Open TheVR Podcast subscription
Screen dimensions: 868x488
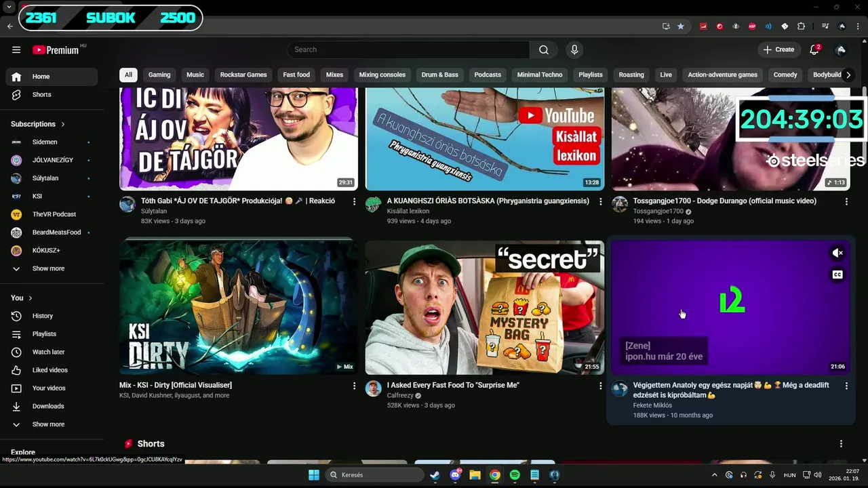(52, 214)
